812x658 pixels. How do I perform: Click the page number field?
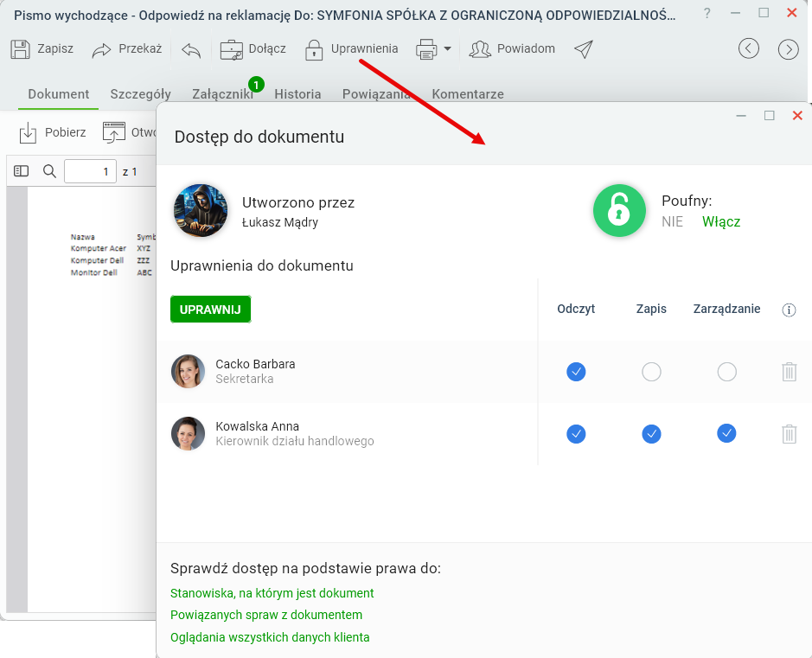pyautogui.click(x=90, y=171)
